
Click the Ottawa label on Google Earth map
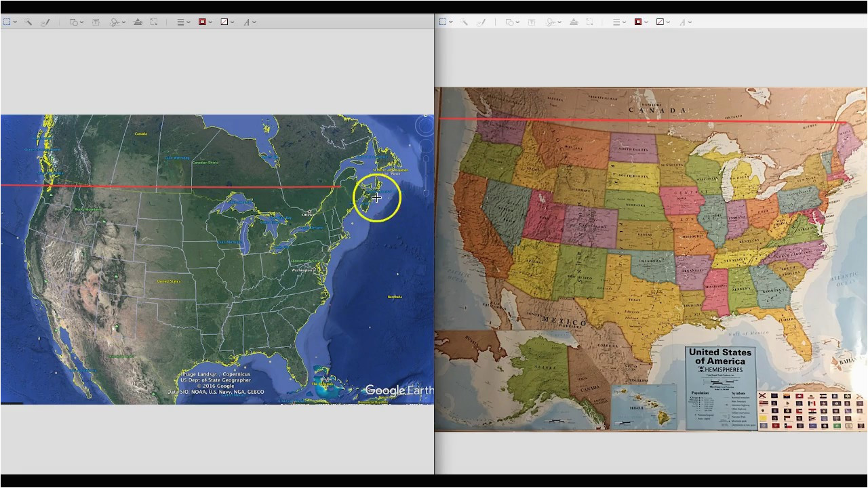pyautogui.click(x=308, y=215)
